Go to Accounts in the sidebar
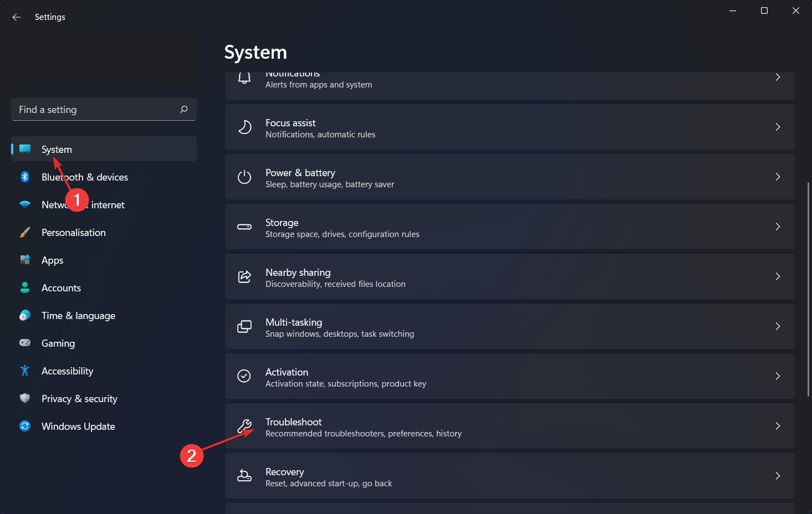Screen dimensions: 812x514 click(x=104, y=287)
